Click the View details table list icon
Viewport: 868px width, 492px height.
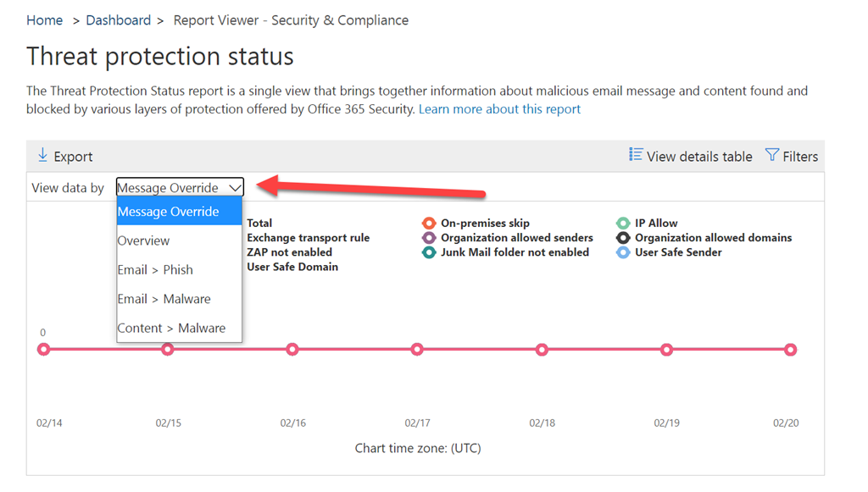click(x=636, y=154)
